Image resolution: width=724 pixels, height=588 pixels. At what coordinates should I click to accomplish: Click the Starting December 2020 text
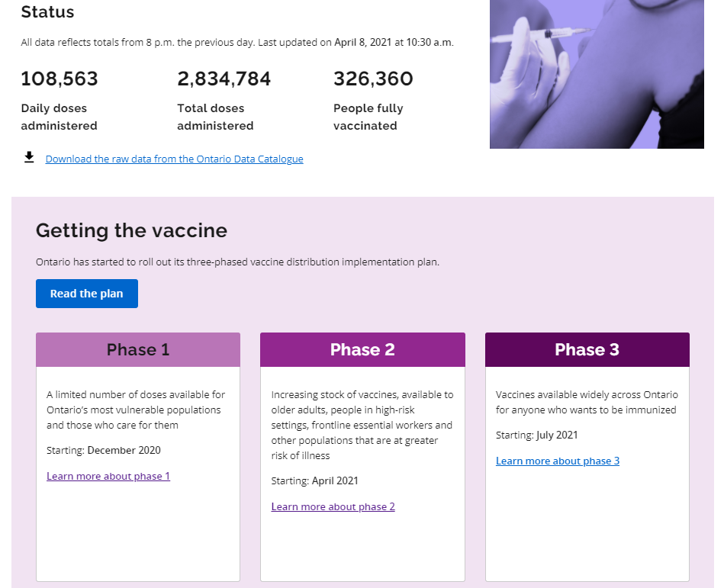coord(104,451)
